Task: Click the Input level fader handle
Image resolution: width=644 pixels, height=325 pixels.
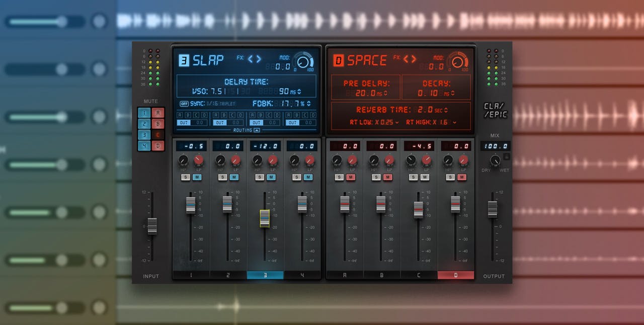Action: point(152,226)
